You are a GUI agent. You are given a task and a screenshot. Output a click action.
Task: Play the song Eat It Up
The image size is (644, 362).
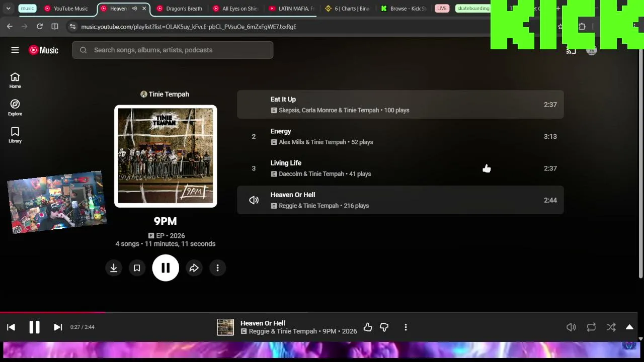(x=283, y=99)
